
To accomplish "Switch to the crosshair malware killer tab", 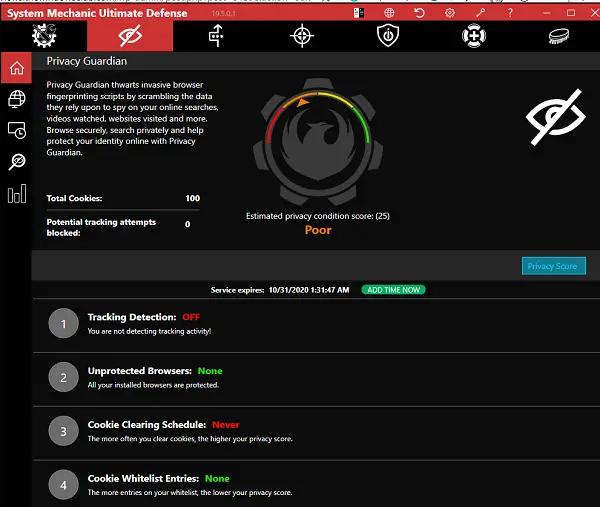I will [302, 36].
